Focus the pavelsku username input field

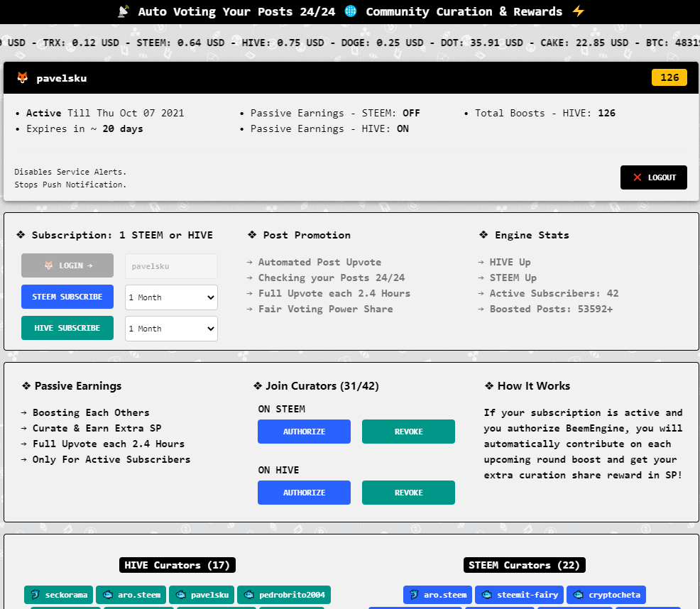tap(171, 266)
